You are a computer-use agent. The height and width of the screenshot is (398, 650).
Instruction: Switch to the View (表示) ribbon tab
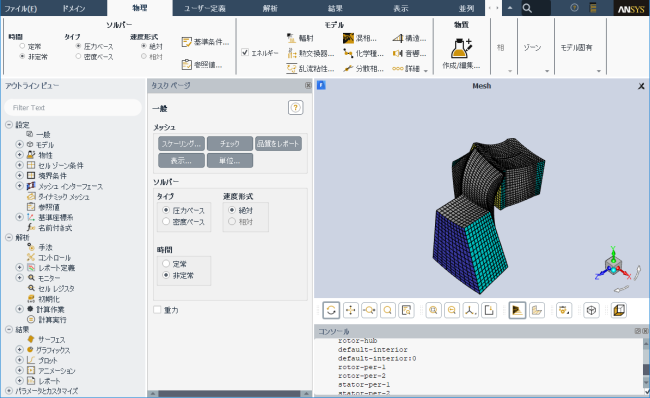[400, 8]
